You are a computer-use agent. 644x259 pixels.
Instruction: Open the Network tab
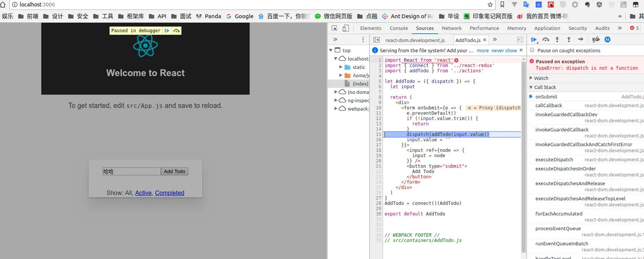[x=452, y=28]
